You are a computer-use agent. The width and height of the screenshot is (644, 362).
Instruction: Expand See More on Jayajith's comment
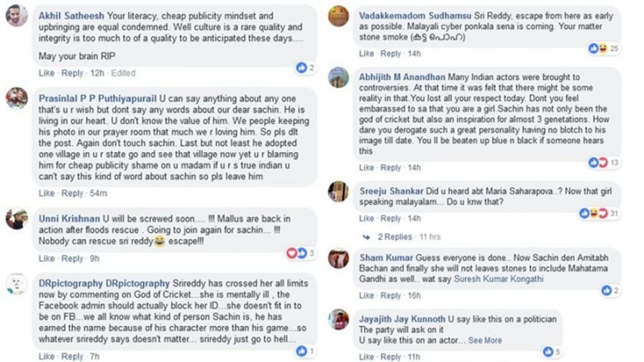tap(485, 340)
